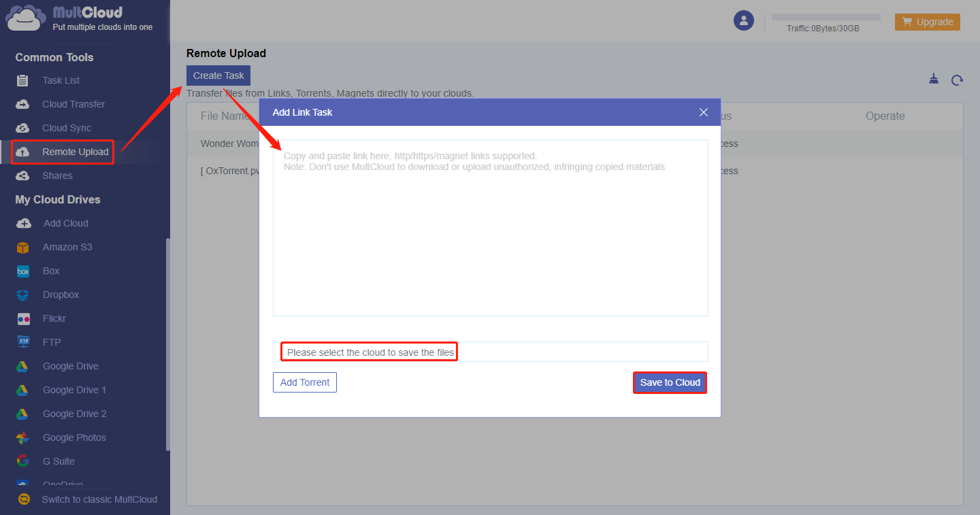The height and width of the screenshot is (515, 980).
Task: Click Switch to classic MultCloud
Action: point(99,499)
